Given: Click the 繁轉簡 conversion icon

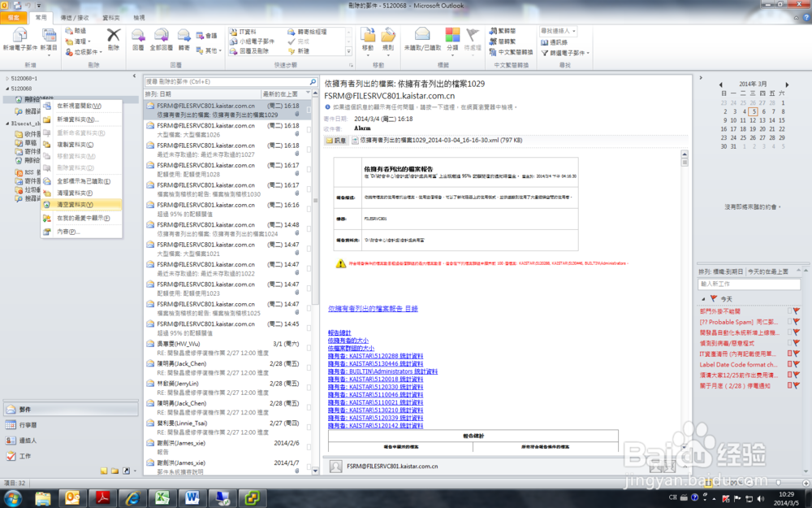Looking at the screenshot, I should [493, 31].
